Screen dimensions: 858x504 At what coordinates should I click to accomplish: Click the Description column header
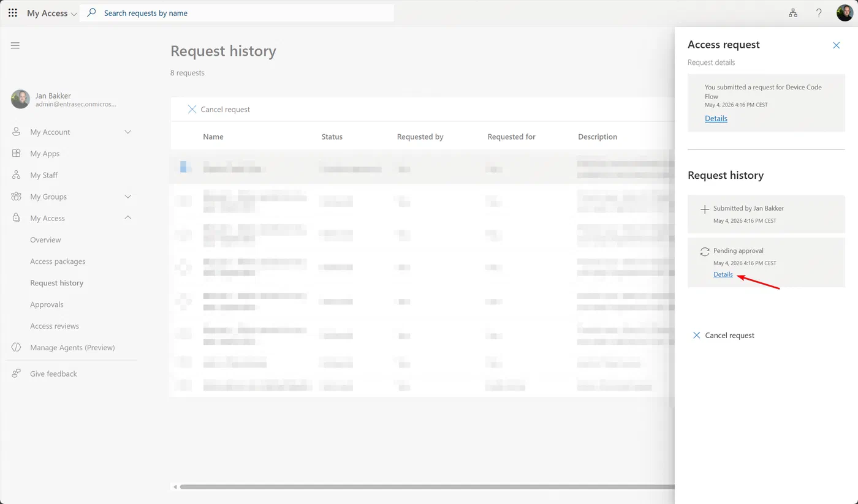598,137
